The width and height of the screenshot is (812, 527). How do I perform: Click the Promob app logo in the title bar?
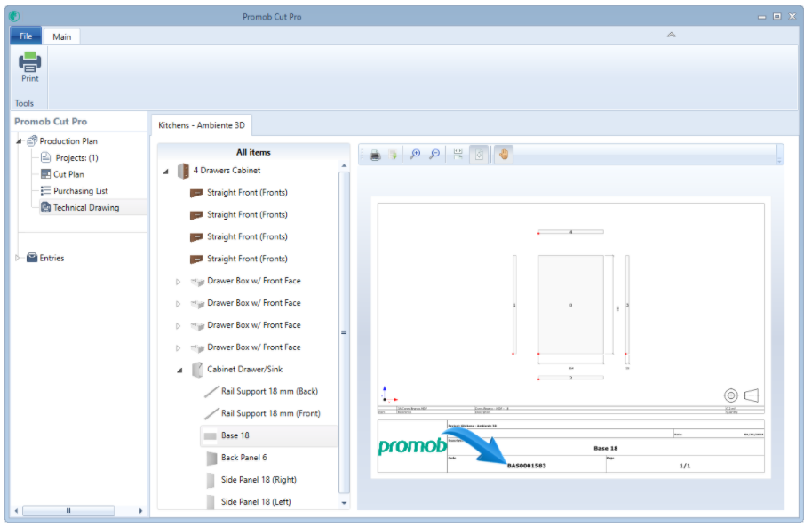14,16
